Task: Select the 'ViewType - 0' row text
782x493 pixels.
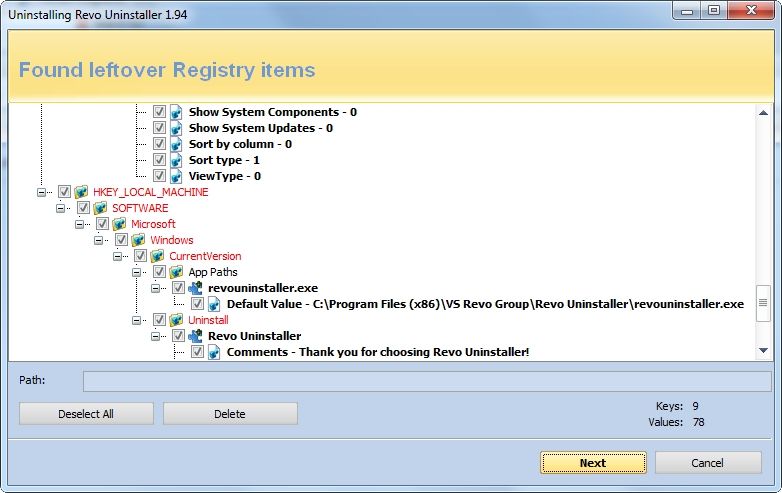Action: [224, 176]
